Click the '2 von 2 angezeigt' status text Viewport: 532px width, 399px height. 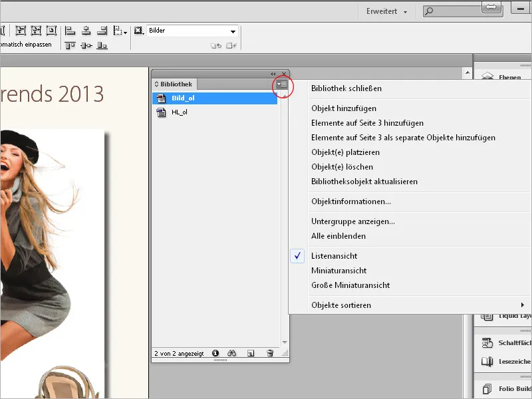coord(179,354)
